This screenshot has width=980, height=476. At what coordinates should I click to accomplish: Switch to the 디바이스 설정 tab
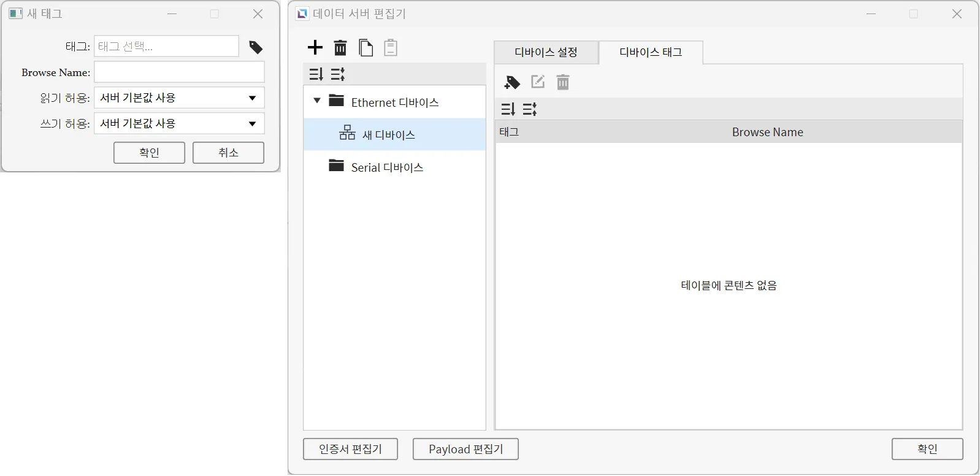click(x=546, y=53)
